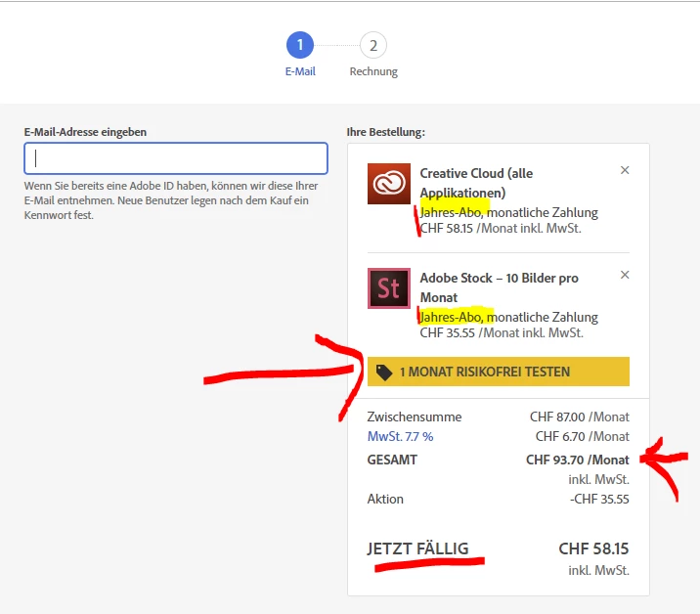700x614 pixels.
Task: Remove Adobe Stock item from order
Action: 625,275
